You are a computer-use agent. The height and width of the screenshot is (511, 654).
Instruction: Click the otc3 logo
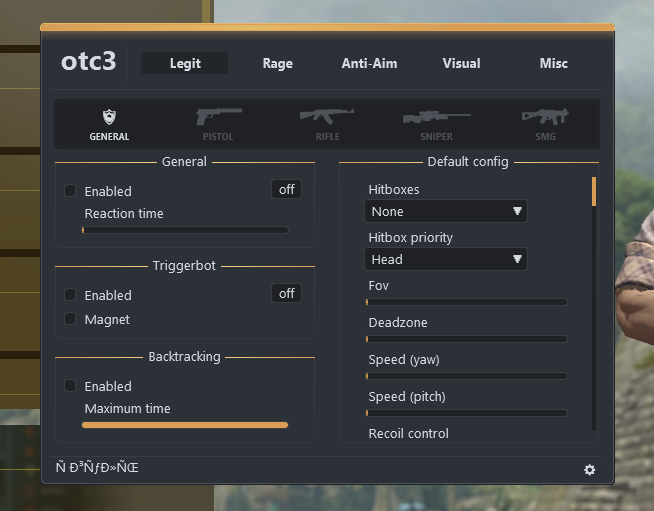[x=88, y=62]
